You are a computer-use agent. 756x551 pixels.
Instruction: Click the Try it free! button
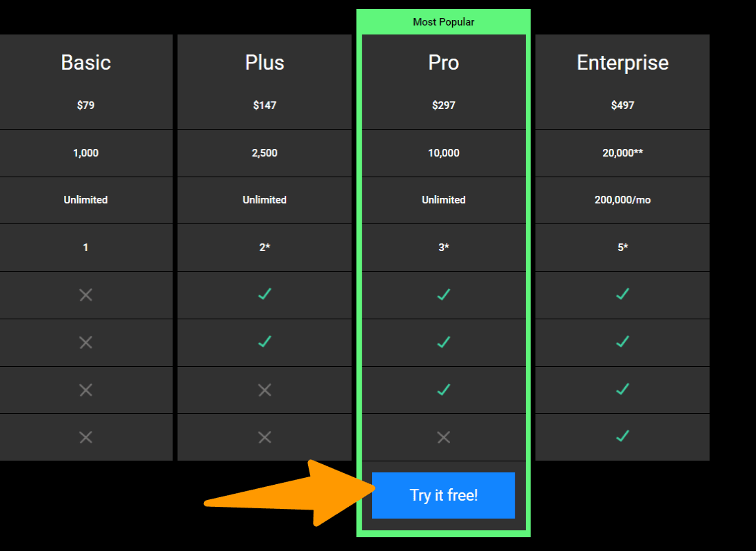click(443, 495)
